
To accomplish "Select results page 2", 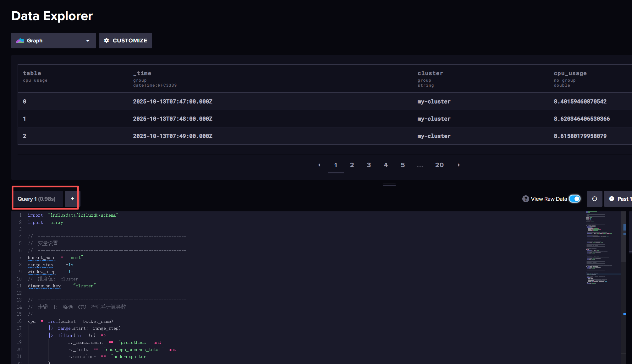I will (352, 165).
